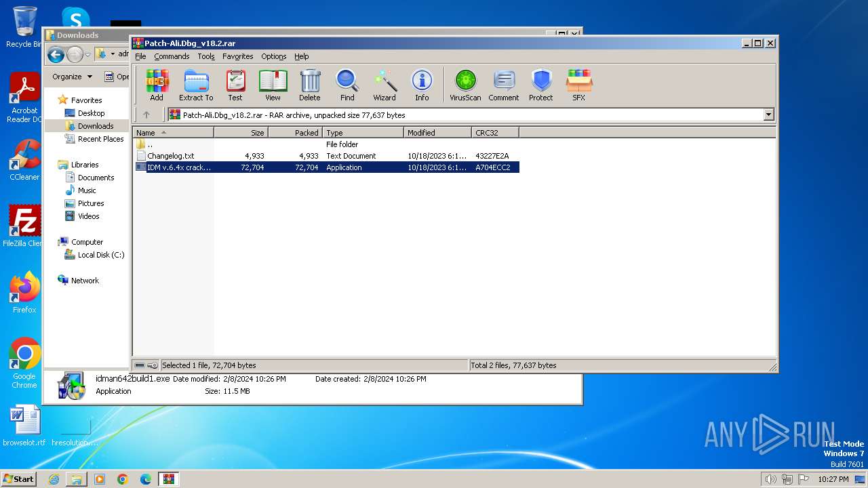Sort by the Type column header
This screenshot has width=868, height=488.
coord(363,132)
